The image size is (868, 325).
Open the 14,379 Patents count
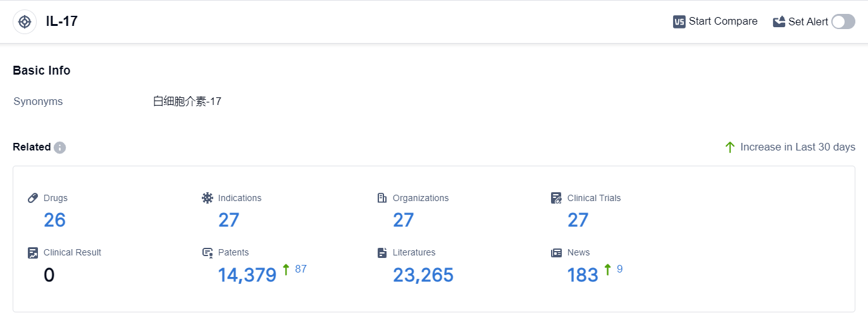pos(247,275)
